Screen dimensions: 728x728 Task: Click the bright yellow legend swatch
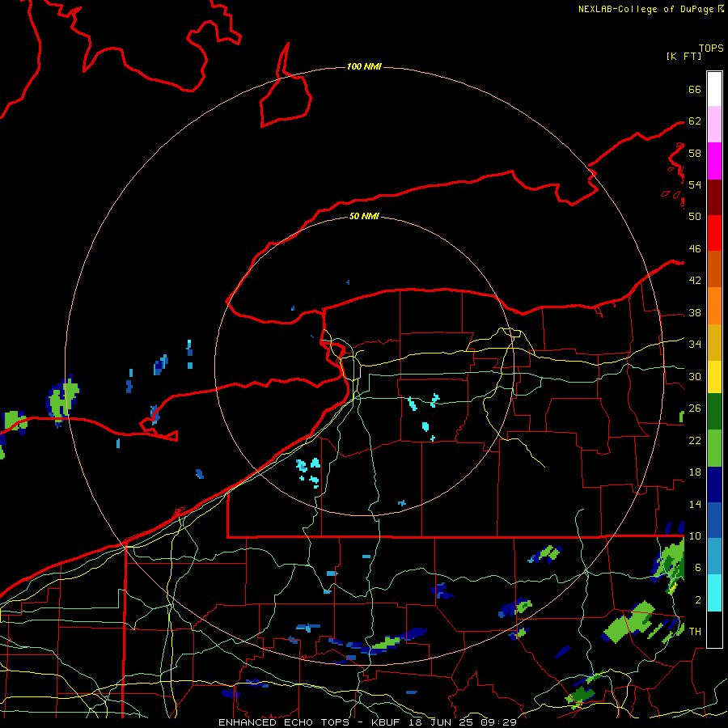714,376
